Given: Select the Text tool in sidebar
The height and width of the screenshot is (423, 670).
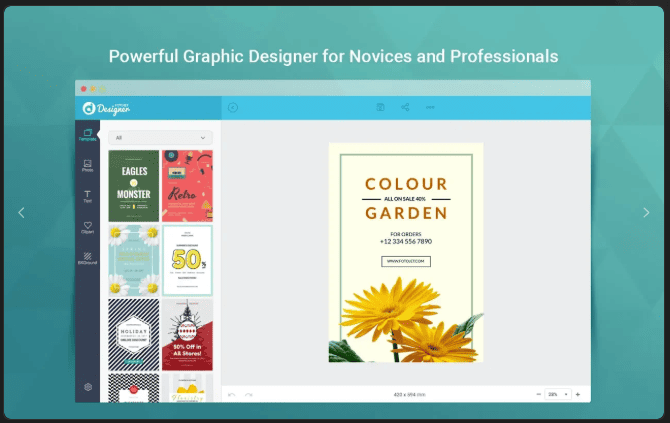Looking at the screenshot, I should tap(88, 197).
